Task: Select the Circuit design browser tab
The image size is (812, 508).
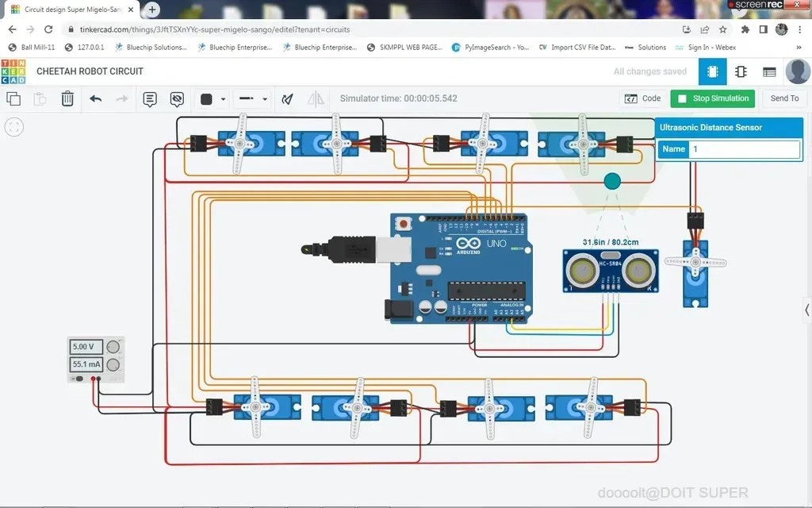Action: point(74,10)
